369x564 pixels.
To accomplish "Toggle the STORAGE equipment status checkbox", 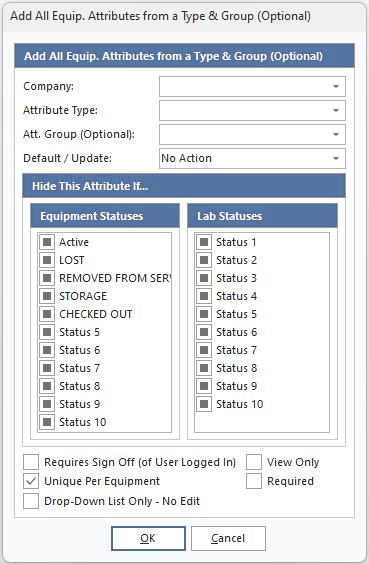I will click(47, 296).
